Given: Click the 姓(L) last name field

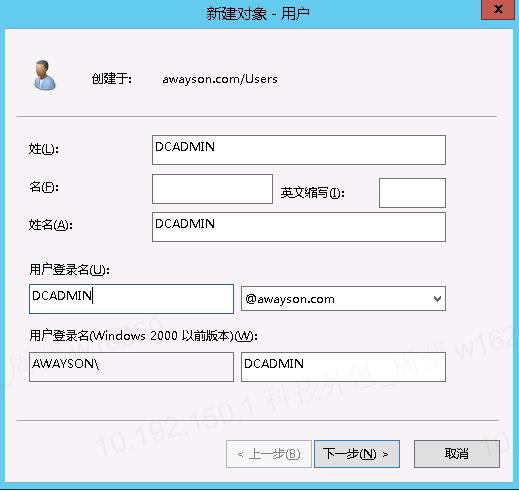Looking at the screenshot, I should pyautogui.click(x=299, y=150).
